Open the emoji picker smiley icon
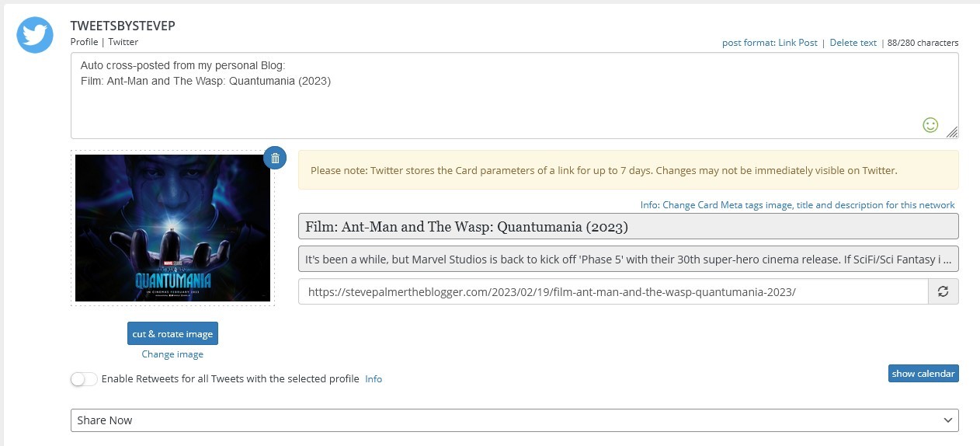The image size is (980, 446). coord(930,124)
